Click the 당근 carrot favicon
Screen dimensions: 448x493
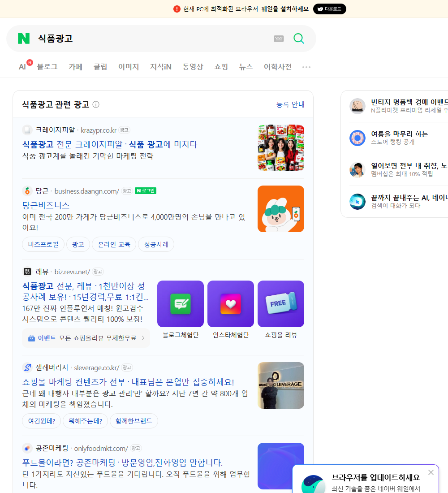tap(27, 191)
